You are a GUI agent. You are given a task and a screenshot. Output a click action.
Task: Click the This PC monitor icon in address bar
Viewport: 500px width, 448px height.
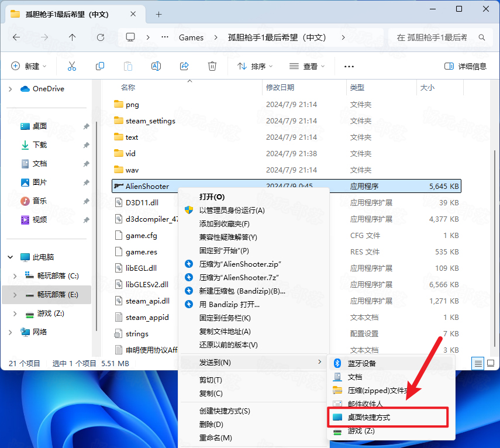pos(130,37)
